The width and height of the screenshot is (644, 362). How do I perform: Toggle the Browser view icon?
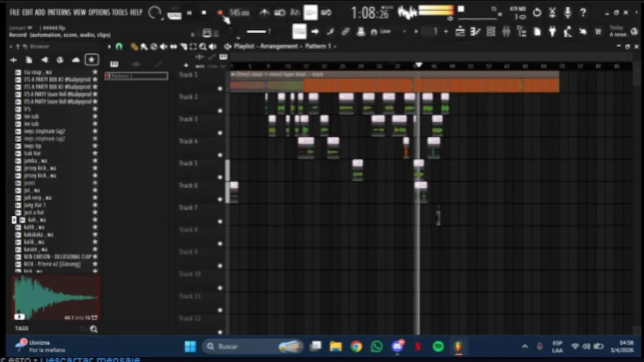click(x=522, y=32)
